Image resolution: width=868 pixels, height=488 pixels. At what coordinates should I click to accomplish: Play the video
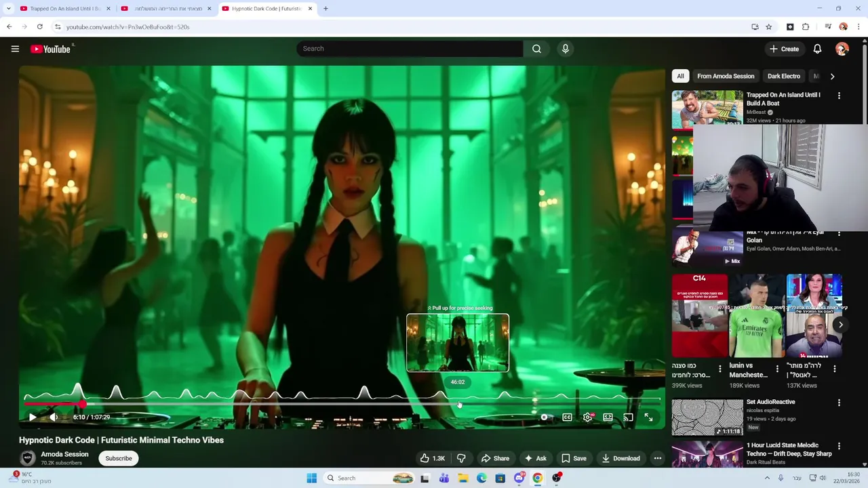point(32,418)
